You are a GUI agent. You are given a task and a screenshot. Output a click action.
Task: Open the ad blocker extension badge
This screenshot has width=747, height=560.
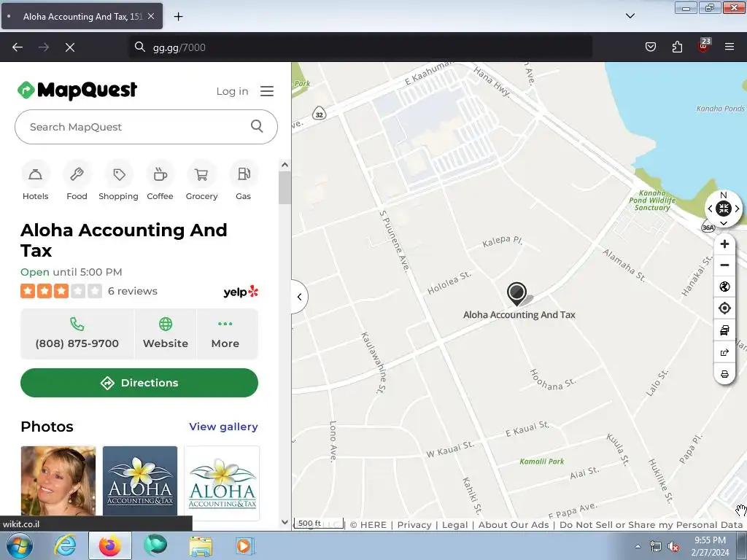pos(703,46)
